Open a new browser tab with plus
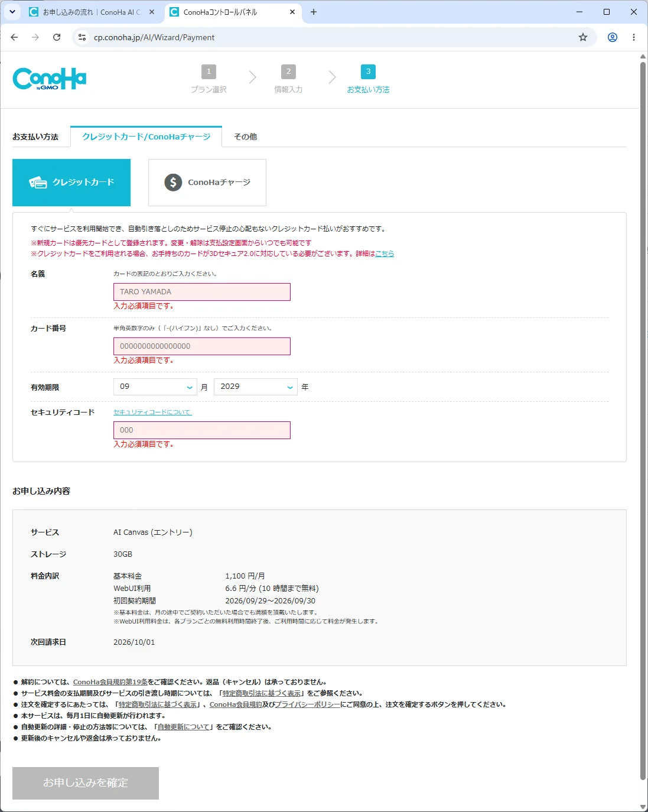This screenshot has width=648, height=812. 314,12
